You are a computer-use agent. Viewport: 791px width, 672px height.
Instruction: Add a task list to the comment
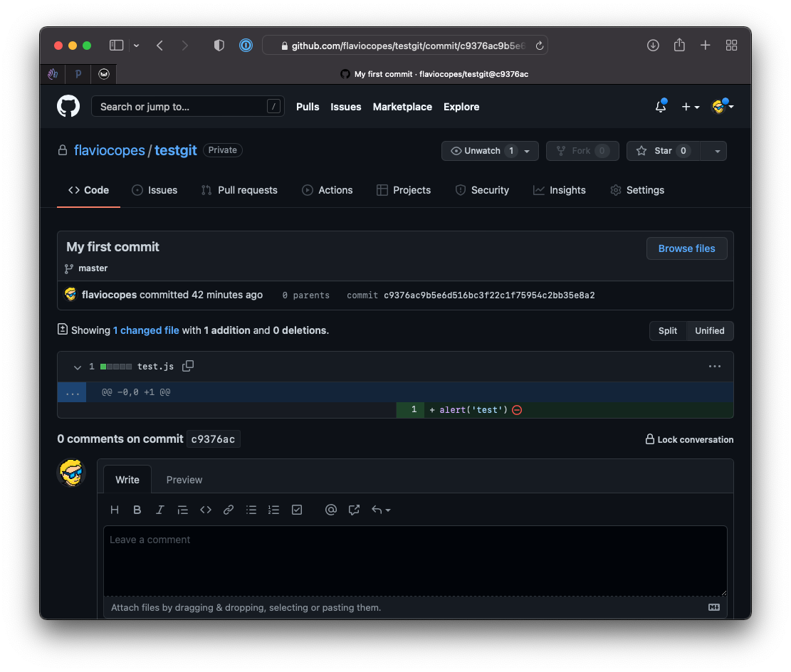[297, 510]
